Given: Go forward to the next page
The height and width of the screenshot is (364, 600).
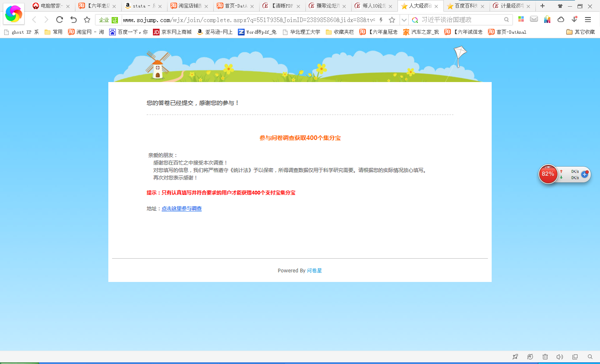Looking at the screenshot, I should [46, 20].
